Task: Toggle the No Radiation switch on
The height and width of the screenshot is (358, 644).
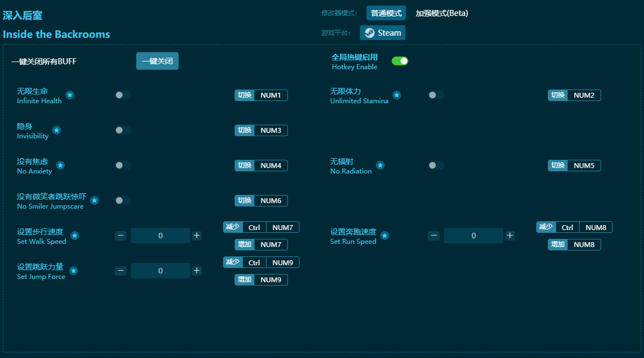Action: point(436,165)
